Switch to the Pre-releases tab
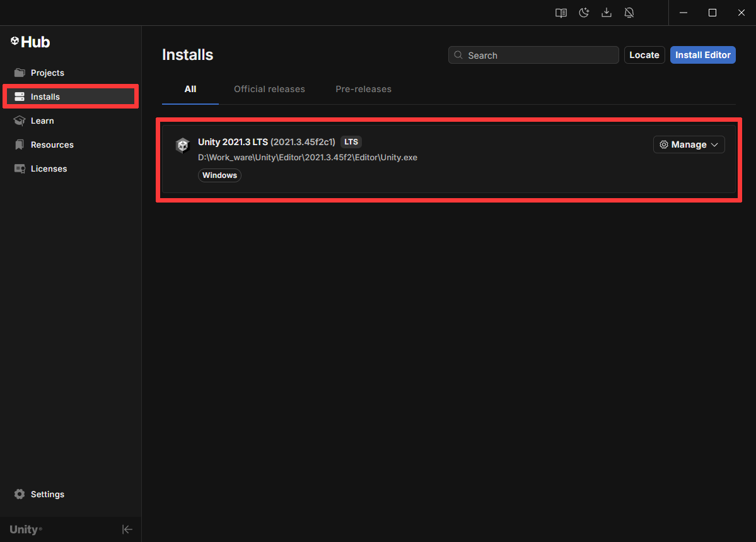This screenshot has height=542, width=756. pyautogui.click(x=363, y=89)
